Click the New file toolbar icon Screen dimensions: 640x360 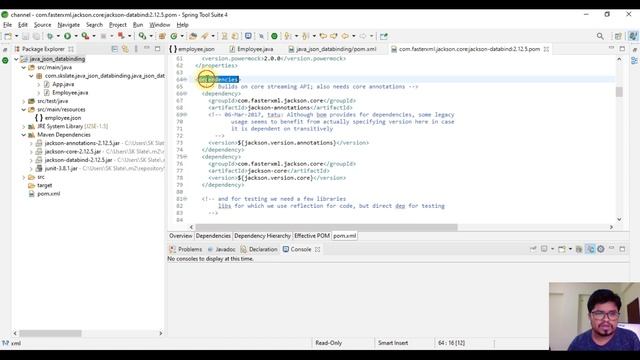8,36
